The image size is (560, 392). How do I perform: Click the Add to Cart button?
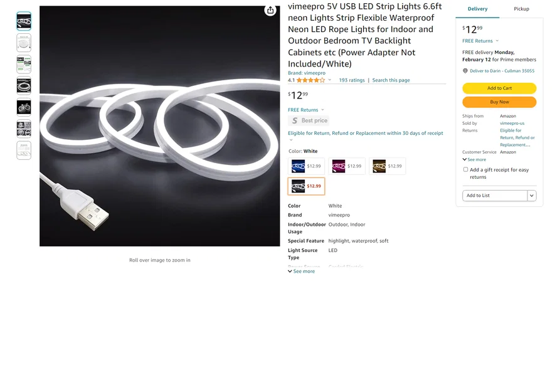[499, 88]
